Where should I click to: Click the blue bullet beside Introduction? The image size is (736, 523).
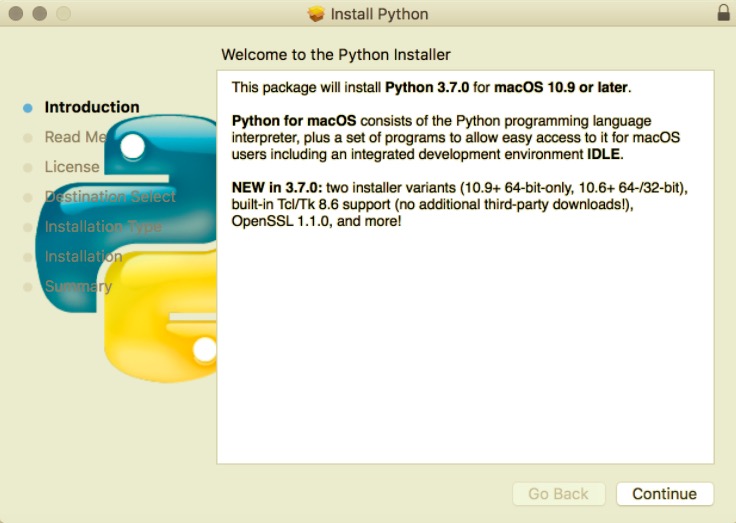point(28,108)
